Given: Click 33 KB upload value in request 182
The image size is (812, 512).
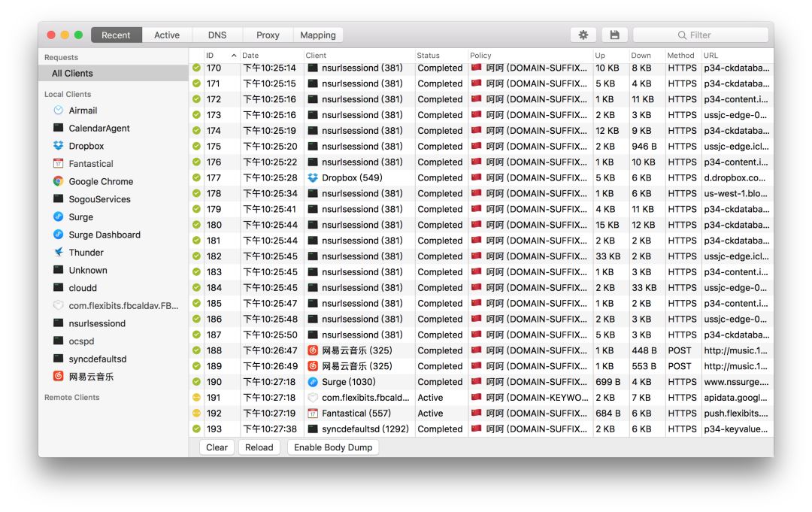Looking at the screenshot, I should 608,256.
